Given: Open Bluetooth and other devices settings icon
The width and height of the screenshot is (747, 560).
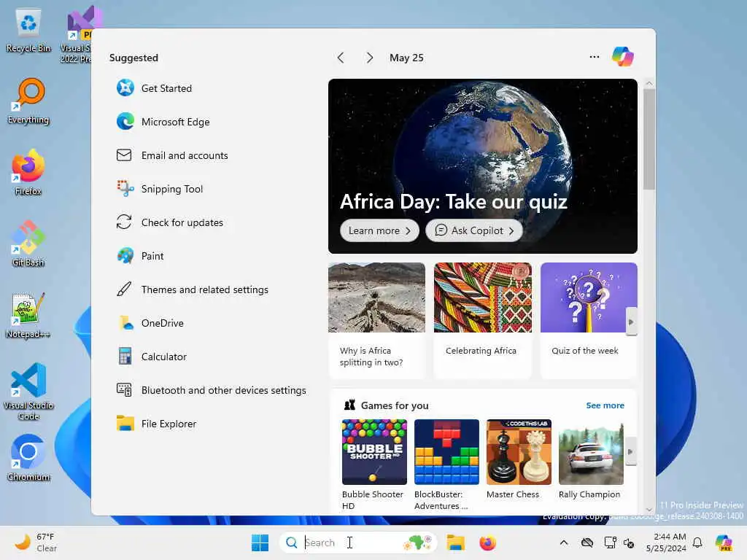Looking at the screenshot, I should (124, 389).
